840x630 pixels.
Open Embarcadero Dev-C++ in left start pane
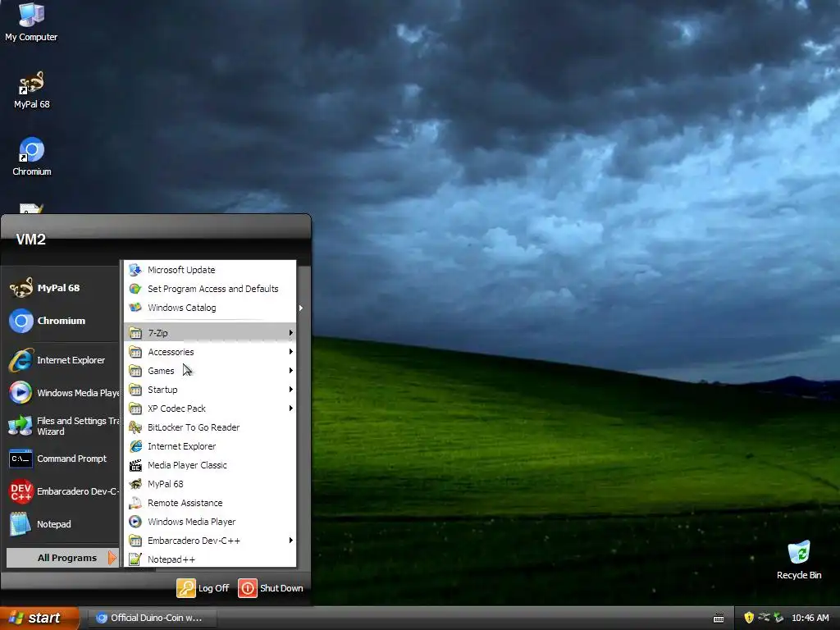pos(62,492)
